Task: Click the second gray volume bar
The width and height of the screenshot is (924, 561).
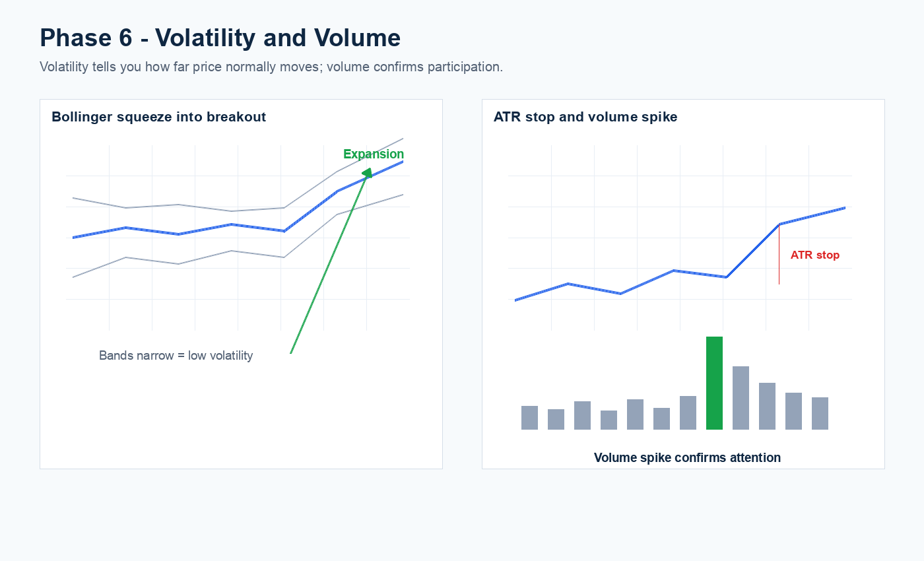Action: (556, 419)
